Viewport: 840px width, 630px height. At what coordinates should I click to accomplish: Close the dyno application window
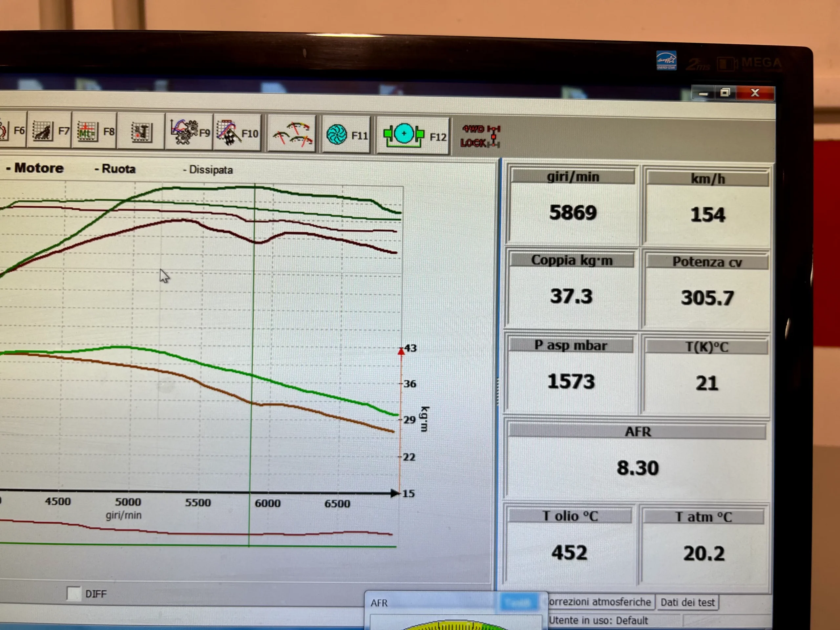755,93
